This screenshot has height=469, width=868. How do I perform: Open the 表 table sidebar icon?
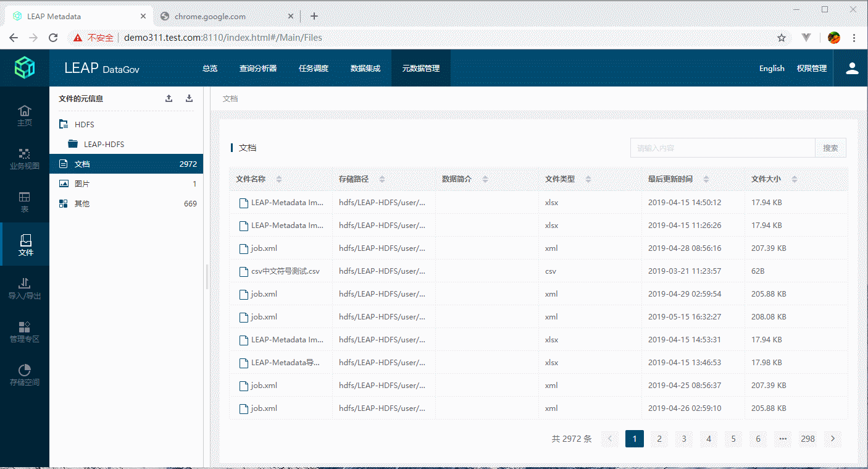(x=25, y=202)
